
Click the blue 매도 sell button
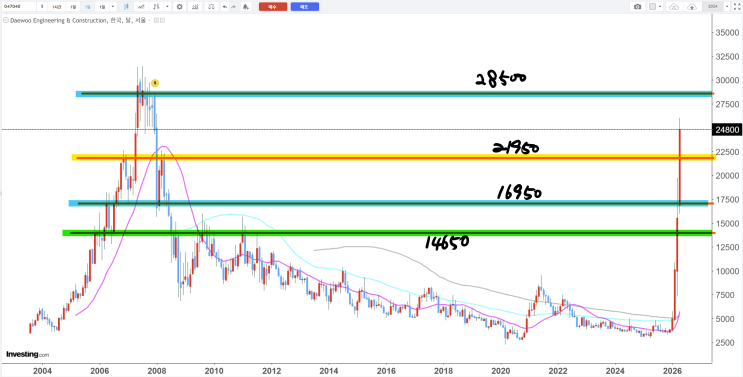[x=305, y=7]
